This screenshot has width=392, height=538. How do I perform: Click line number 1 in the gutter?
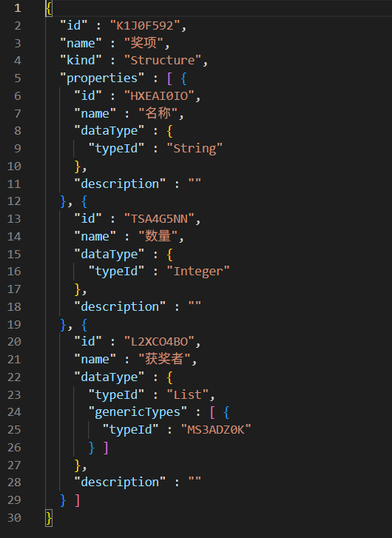18,8
